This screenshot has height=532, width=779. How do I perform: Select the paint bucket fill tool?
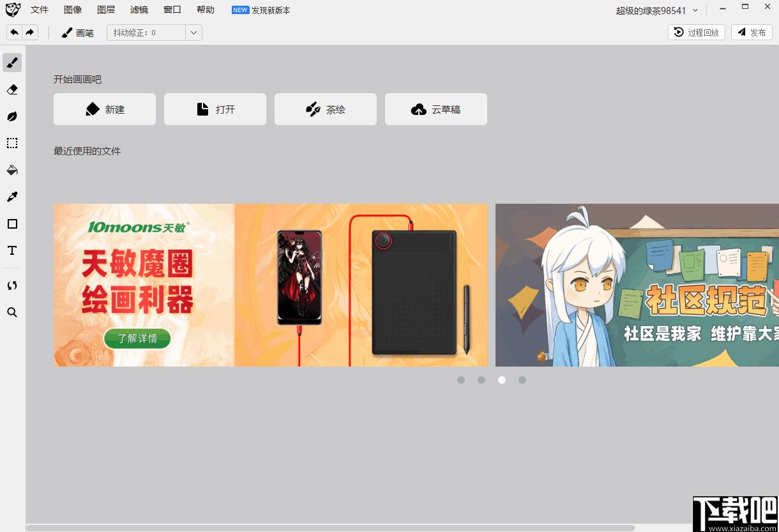pyautogui.click(x=12, y=170)
